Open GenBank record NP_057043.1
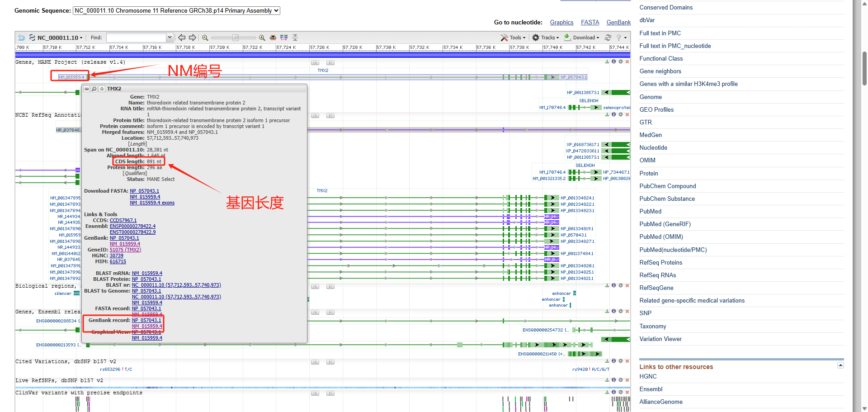Screen dimensions: 868x412 click(146, 320)
